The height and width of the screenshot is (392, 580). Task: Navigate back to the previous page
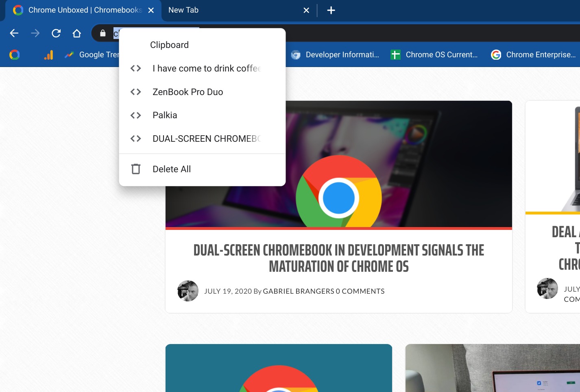(14, 33)
